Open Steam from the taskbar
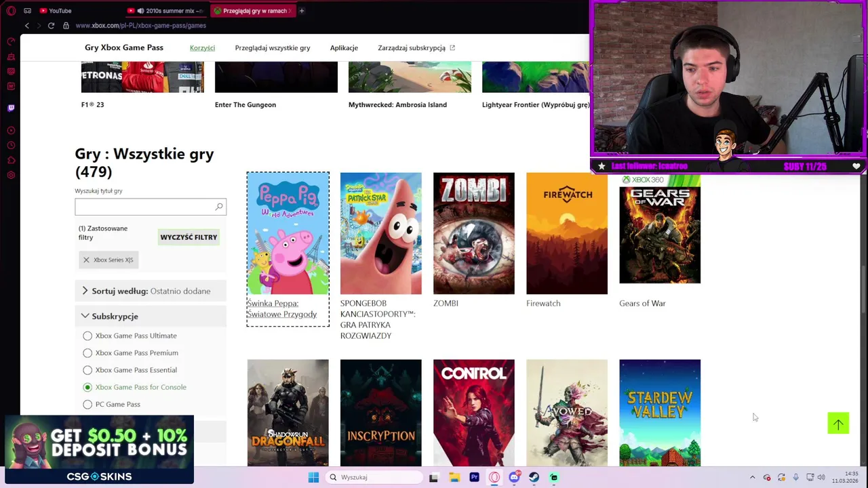Viewport: 868px width, 488px height. [x=534, y=477]
